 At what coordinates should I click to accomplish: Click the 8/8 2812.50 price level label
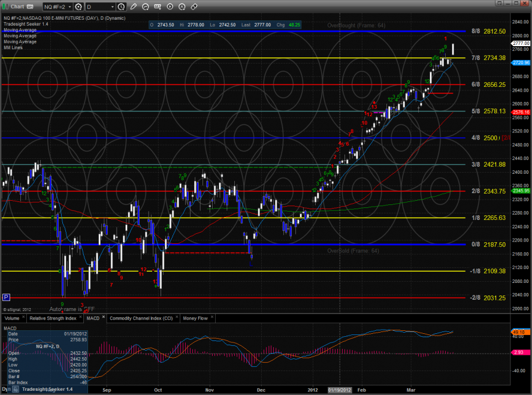489,31
